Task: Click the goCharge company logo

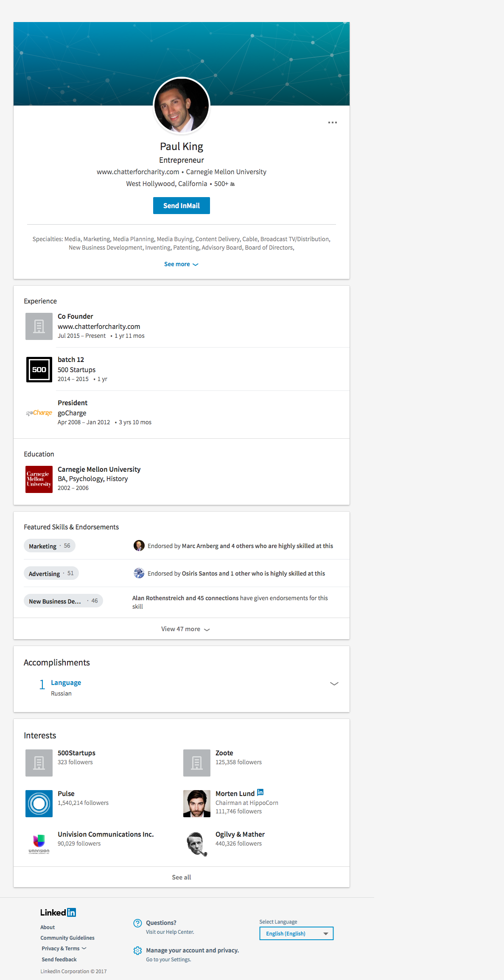Action: [39, 413]
